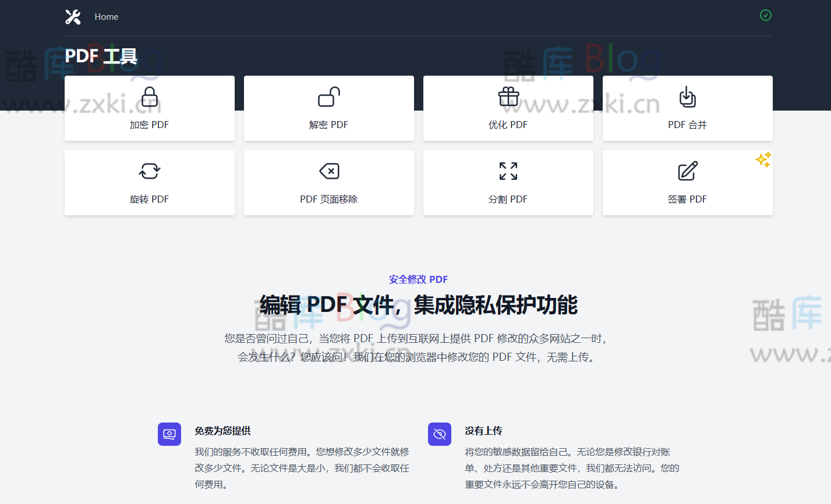The image size is (831, 504).
Task: Click the PDF 页面移除 card label
Action: pyautogui.click(x=328, y=198)
